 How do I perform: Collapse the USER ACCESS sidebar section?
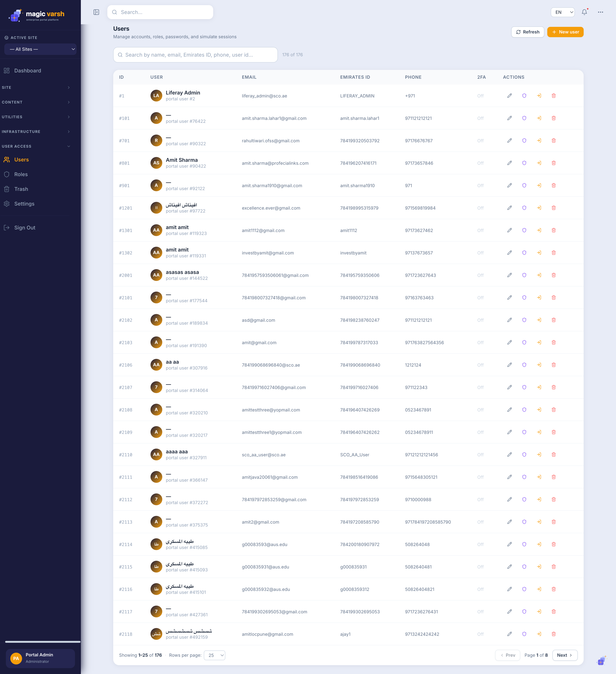[36, 146]
